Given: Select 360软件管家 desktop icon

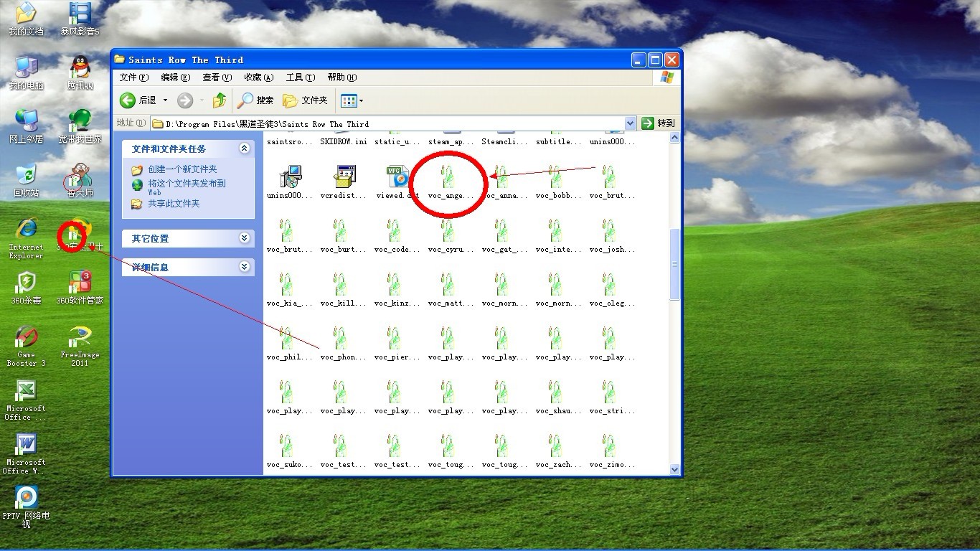Looking at the screenshot, I should (80, 288).
